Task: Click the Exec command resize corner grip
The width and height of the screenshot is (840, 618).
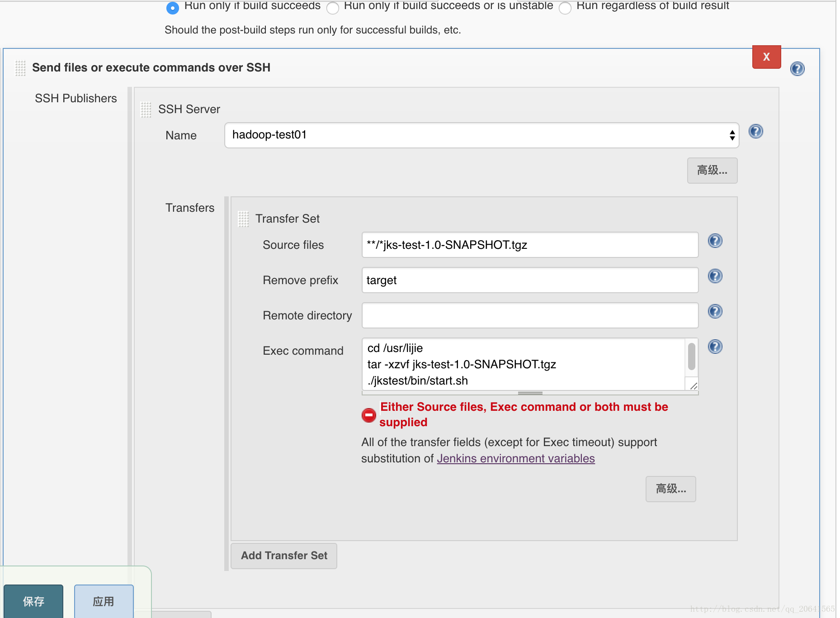Action: pos(693,385)
